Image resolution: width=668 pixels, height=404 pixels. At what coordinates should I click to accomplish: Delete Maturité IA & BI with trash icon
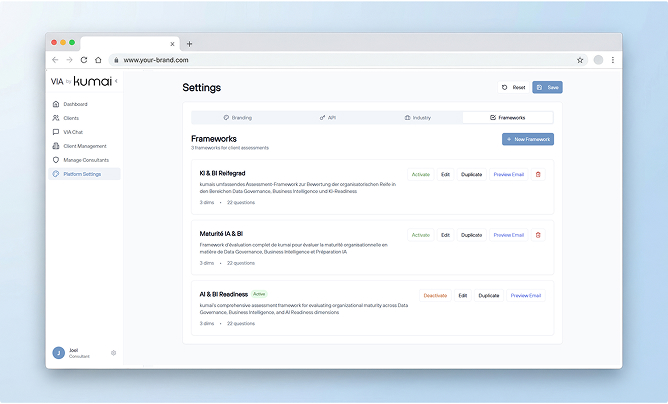538,235
